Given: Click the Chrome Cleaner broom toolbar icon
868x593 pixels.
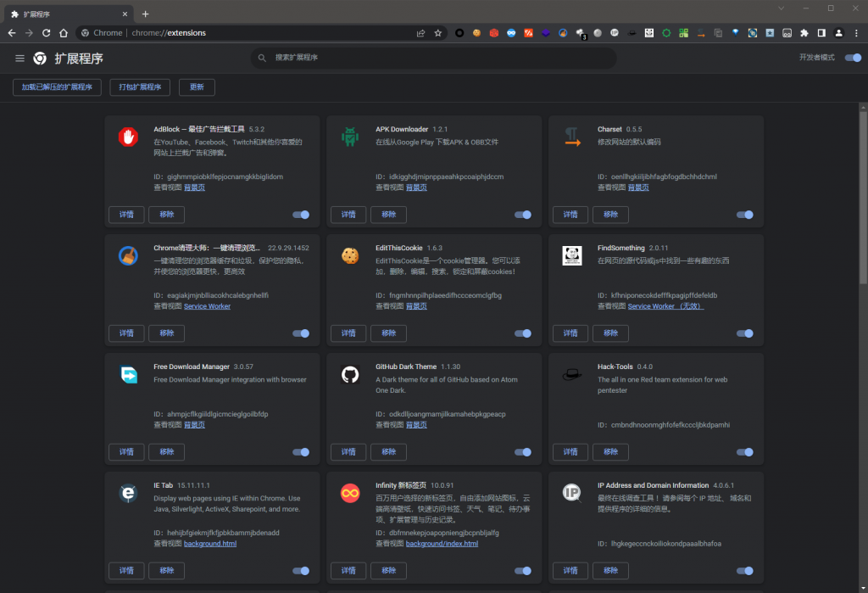Looking at the screenshot, I should pyautogui.click(x=563, y=33).
